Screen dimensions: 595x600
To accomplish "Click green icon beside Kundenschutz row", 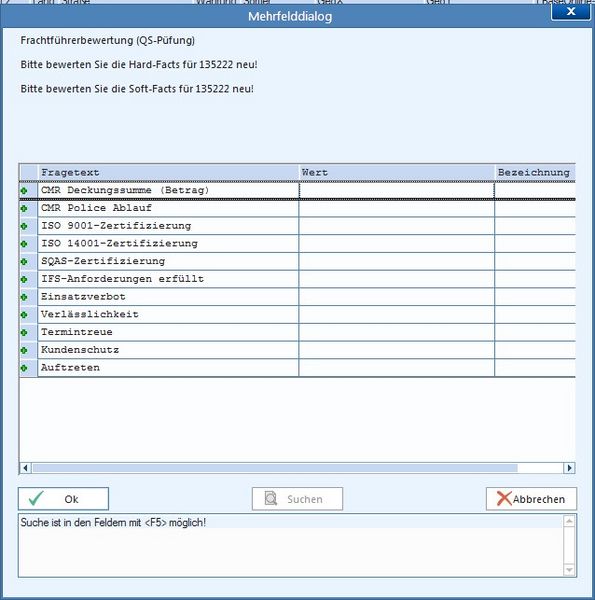I will tap(24, 350).
